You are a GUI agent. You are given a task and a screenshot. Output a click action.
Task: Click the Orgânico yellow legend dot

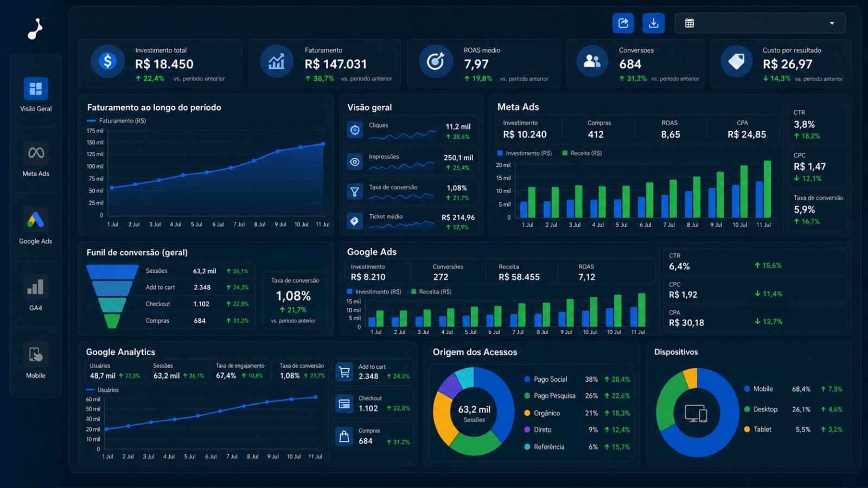tap(527, 413)
